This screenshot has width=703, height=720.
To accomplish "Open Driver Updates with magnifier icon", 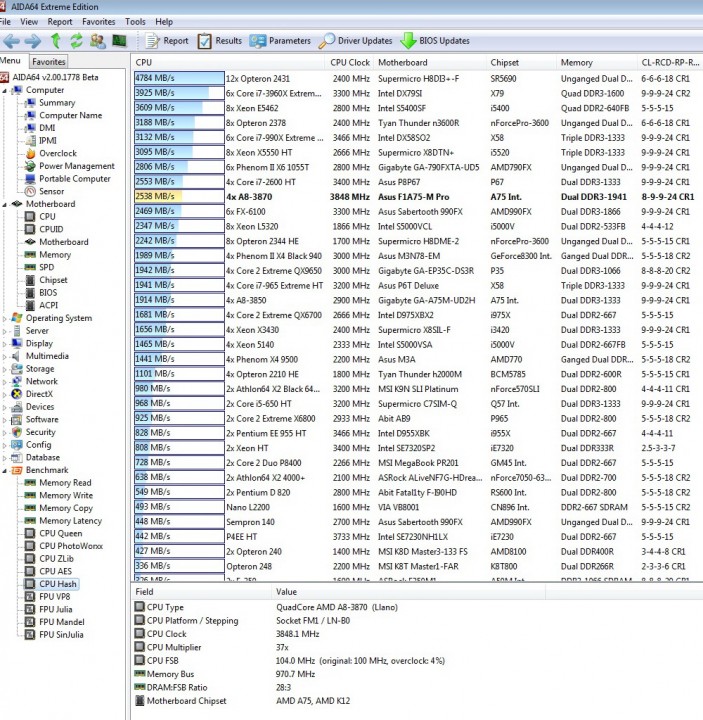I will (x=355, y=41).
